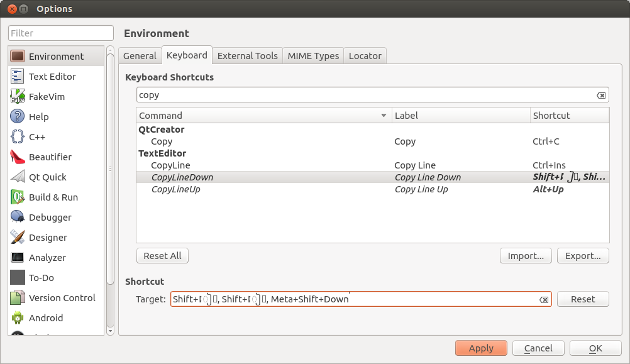Viewport: 630px width, 364px height.
Task: Open the Build & Run icon
Action: tap(18, 197)
